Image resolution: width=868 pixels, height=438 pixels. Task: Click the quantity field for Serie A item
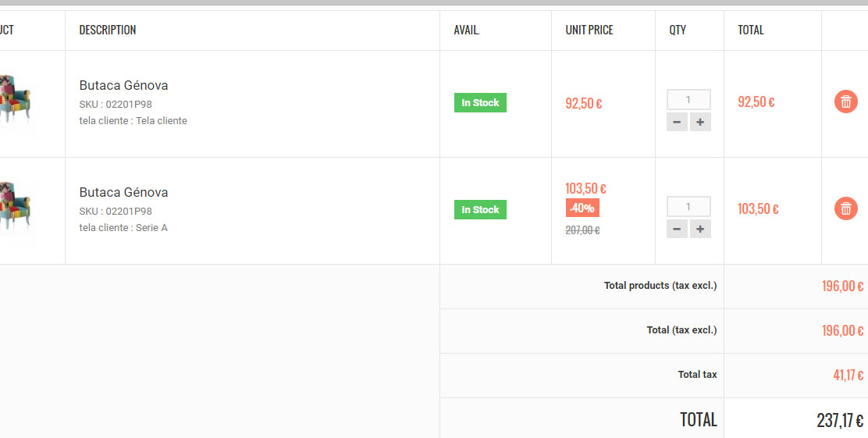coord(688,207)
